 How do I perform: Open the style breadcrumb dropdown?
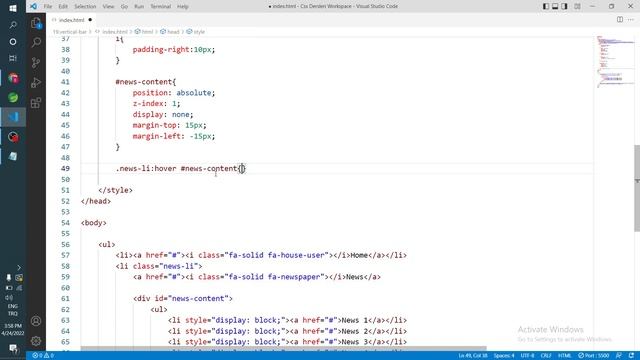(196, 31)
